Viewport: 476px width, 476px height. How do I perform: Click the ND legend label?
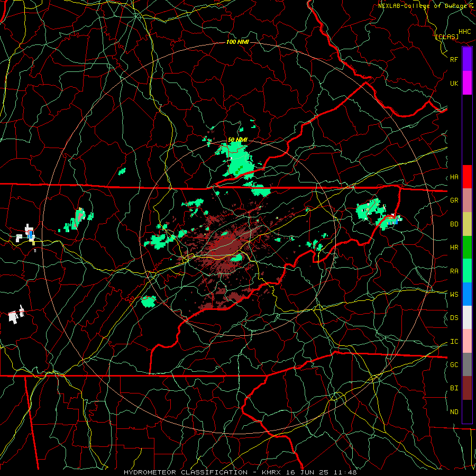(454, 411)
